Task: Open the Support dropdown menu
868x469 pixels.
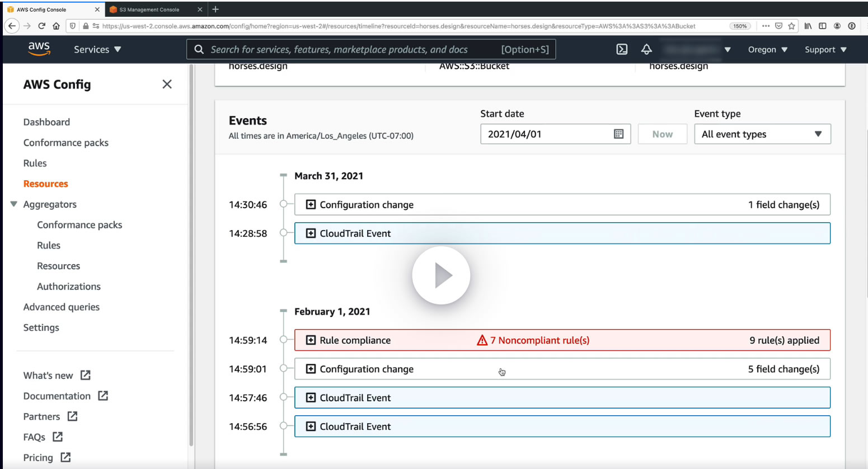Action: point(826,49)
